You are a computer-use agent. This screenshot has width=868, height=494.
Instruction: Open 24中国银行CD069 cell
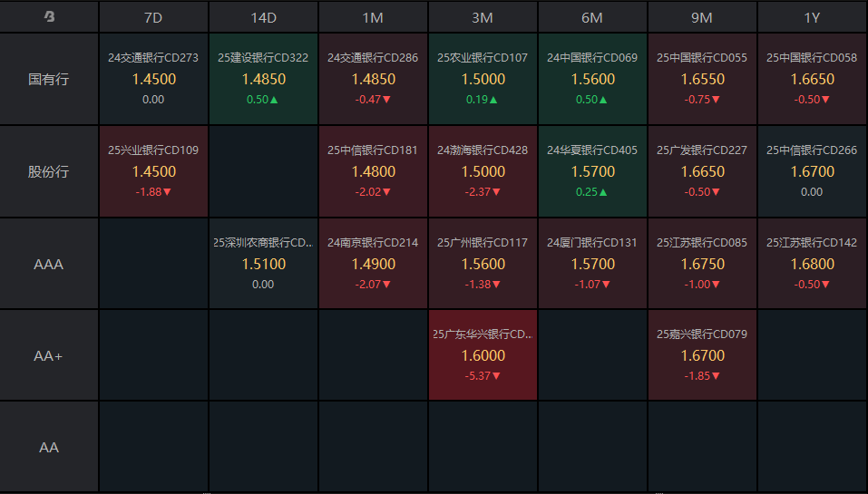[592, 79]
